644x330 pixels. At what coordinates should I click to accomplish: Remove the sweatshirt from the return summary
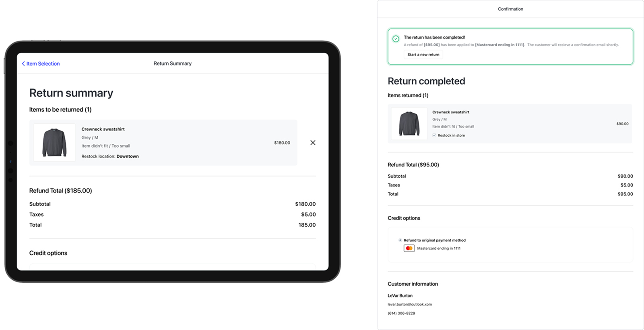click(313, 143)
